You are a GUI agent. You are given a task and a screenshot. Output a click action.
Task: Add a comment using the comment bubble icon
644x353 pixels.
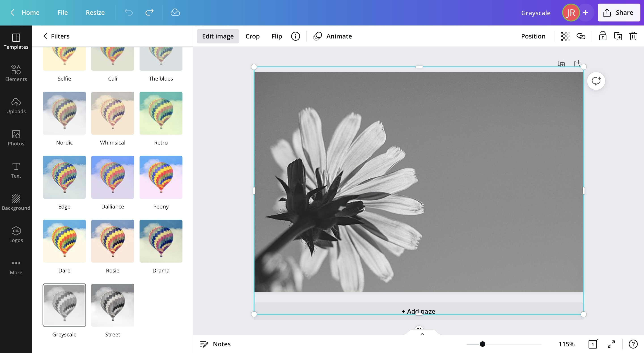point(596,81)
